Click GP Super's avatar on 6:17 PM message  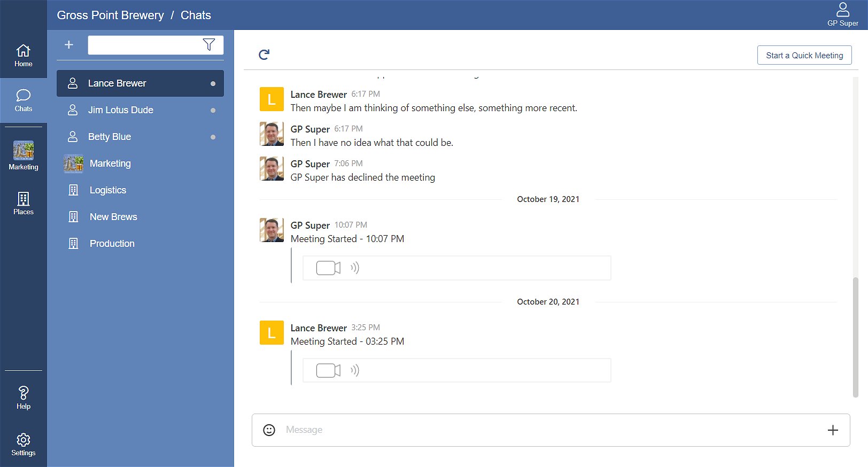[272, 134]
